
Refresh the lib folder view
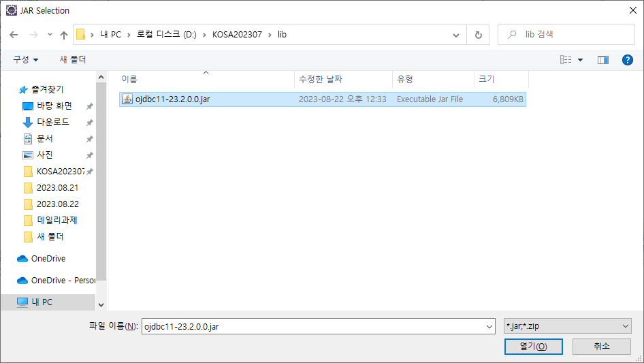[x=478, y=35]
